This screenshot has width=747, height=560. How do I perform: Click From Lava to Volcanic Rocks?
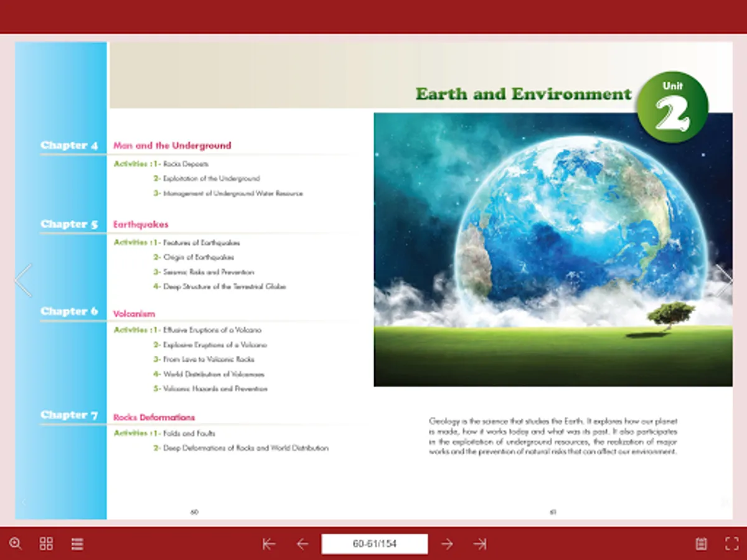(x=209, y=360)
